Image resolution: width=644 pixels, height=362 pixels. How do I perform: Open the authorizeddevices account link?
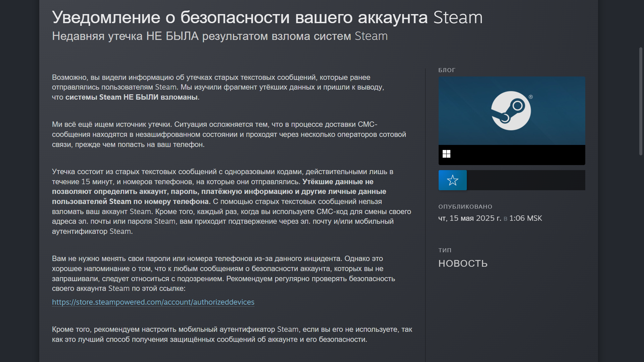point(153,302)
